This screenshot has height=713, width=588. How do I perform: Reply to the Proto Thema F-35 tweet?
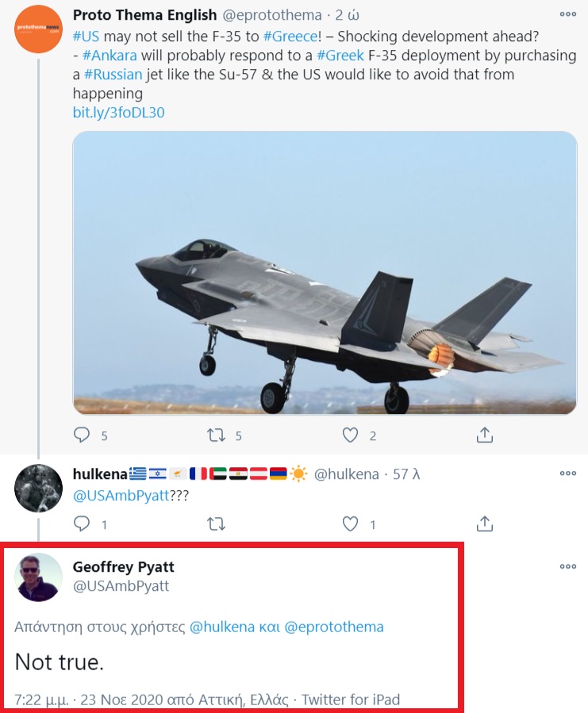(x=81, y=435)
